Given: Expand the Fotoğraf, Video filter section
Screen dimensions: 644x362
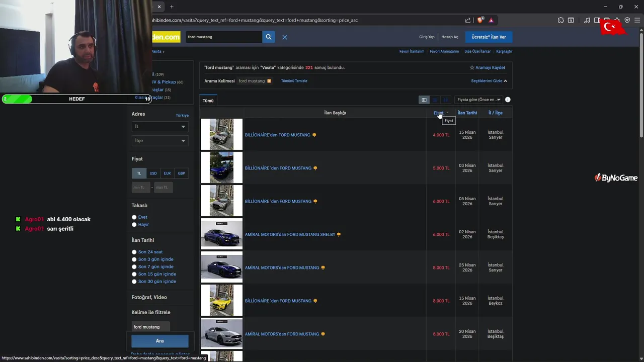Looking at the screenshot, I should point(149,297).
